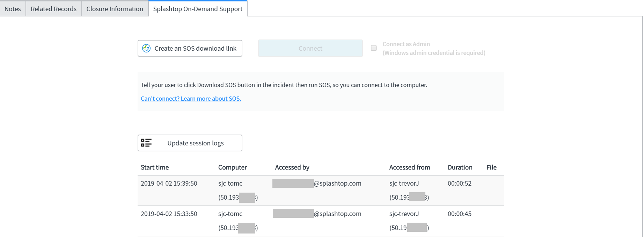The height and width of the screenshot is (237, 644).
Task: Click the Connect button
Action: 310,48
